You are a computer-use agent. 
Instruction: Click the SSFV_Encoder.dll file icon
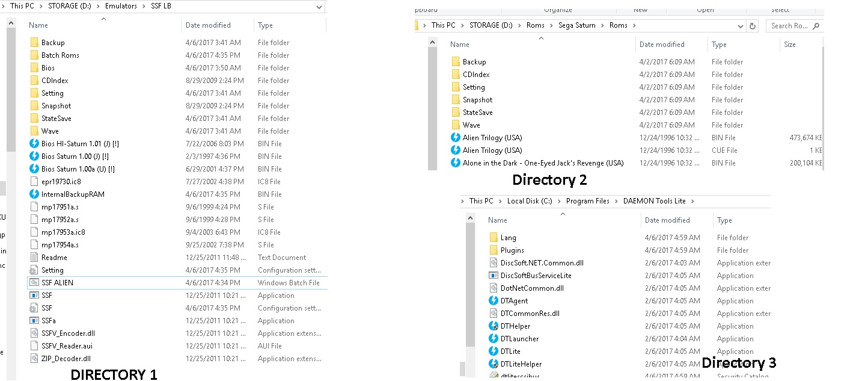[x=34, y=333]
